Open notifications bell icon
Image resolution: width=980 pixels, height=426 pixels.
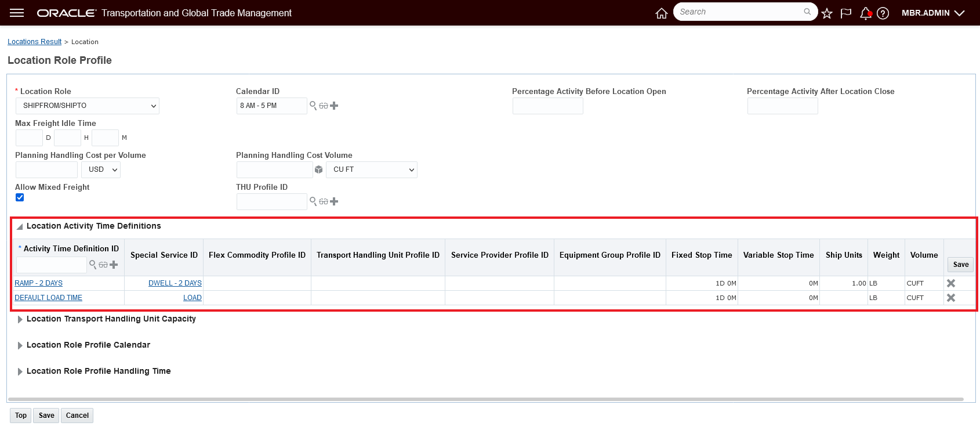pos(866,13)
